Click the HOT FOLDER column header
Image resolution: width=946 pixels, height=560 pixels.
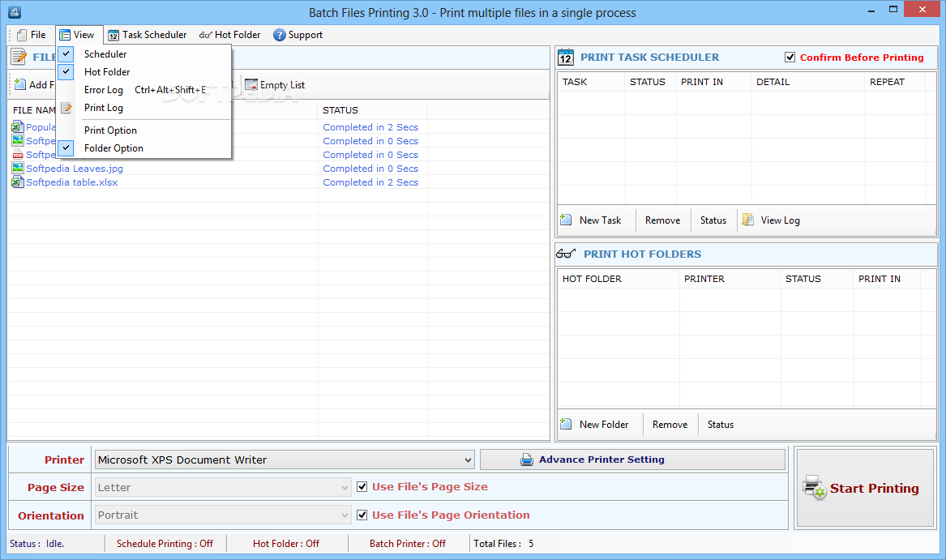click(x=619, y=279)
